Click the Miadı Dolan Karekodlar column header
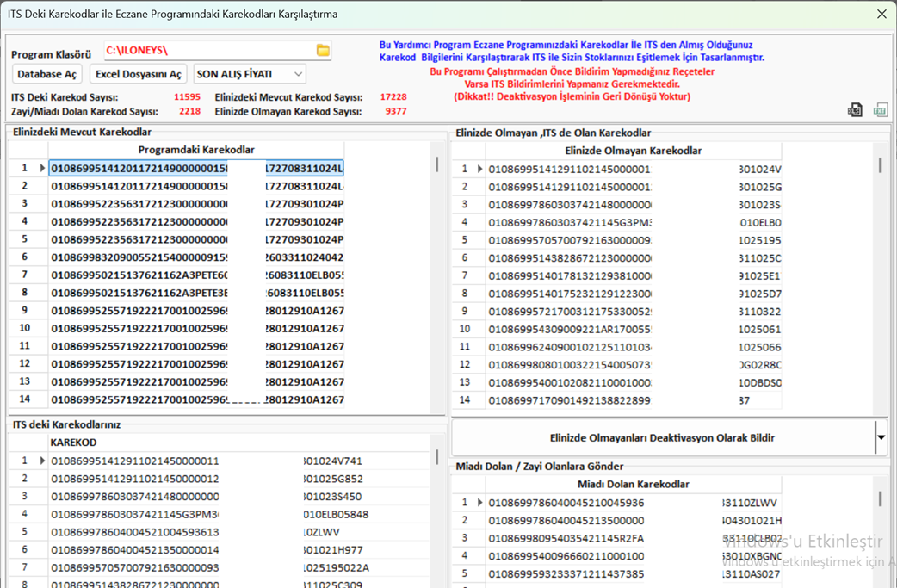Viewport: 897px width, 588px height. tap(633, 485)
